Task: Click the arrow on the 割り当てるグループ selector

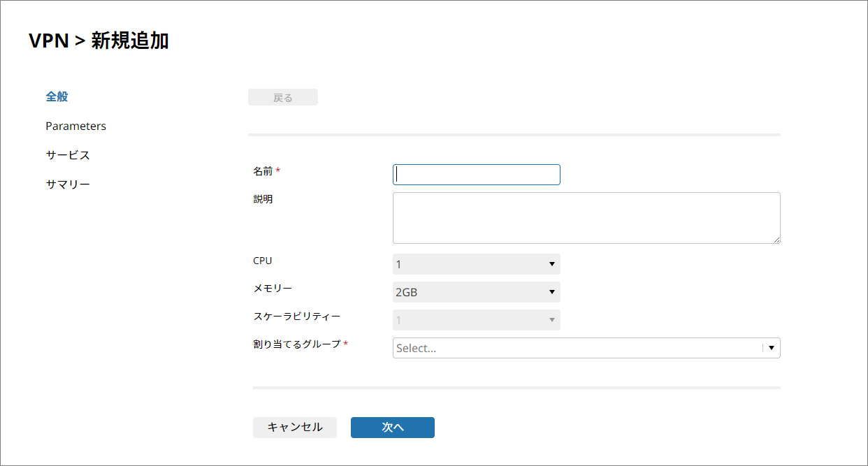Action: click(772, 348)
